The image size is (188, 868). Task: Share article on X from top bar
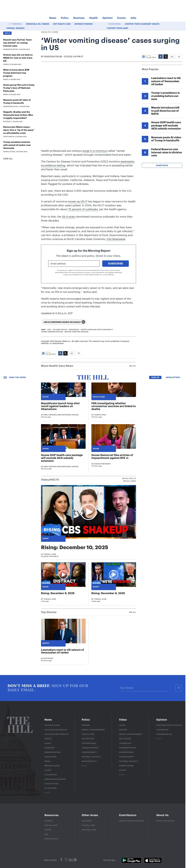[x=165, y=57]
